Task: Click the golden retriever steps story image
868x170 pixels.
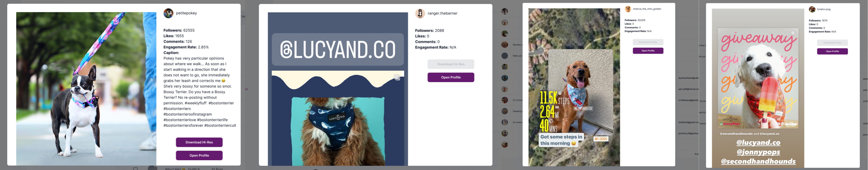Action: [574, 87]
